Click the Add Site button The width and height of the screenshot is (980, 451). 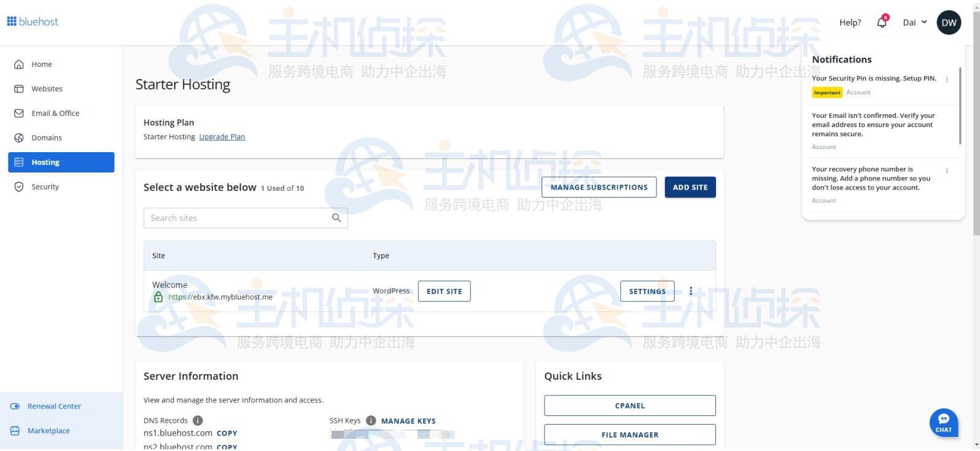click(x=690, y=187)
